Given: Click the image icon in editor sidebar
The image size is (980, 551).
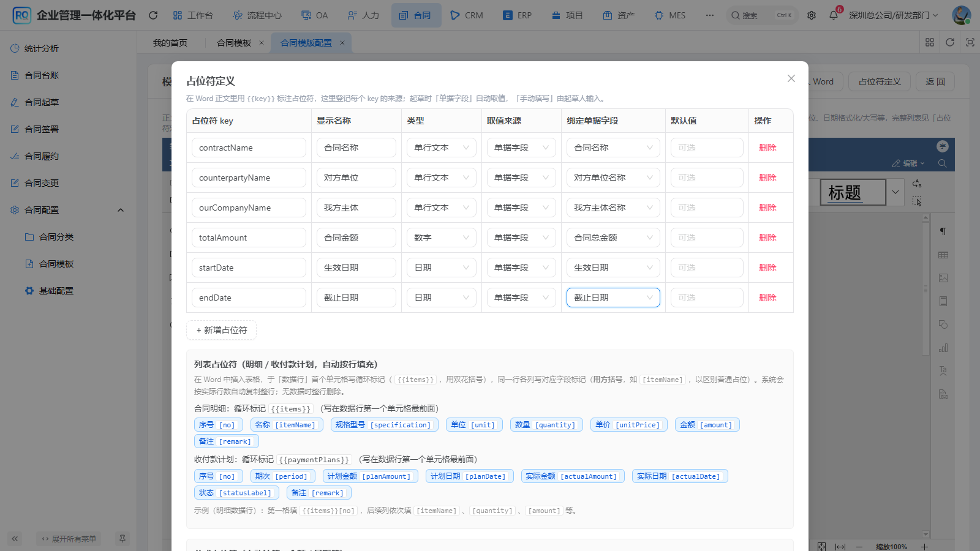Looking at the screenshot, I should coord(943,278).
